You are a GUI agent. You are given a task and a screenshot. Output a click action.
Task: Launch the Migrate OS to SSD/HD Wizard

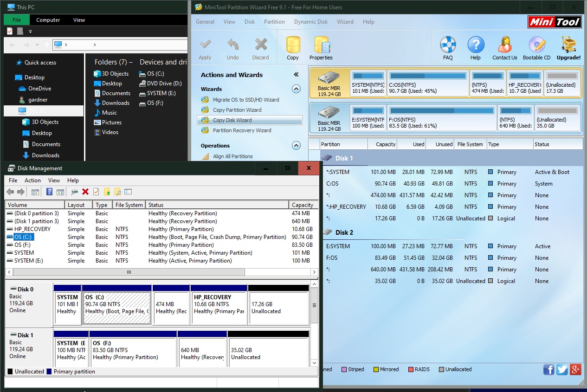pos(245,100)
